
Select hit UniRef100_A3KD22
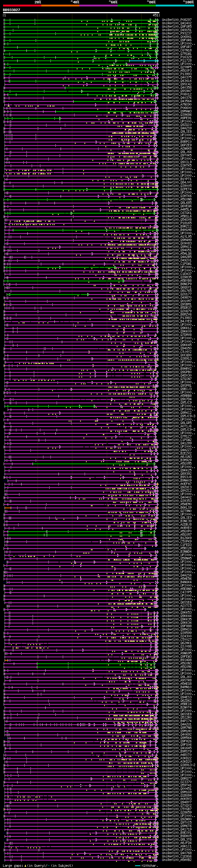pos(176,758)
